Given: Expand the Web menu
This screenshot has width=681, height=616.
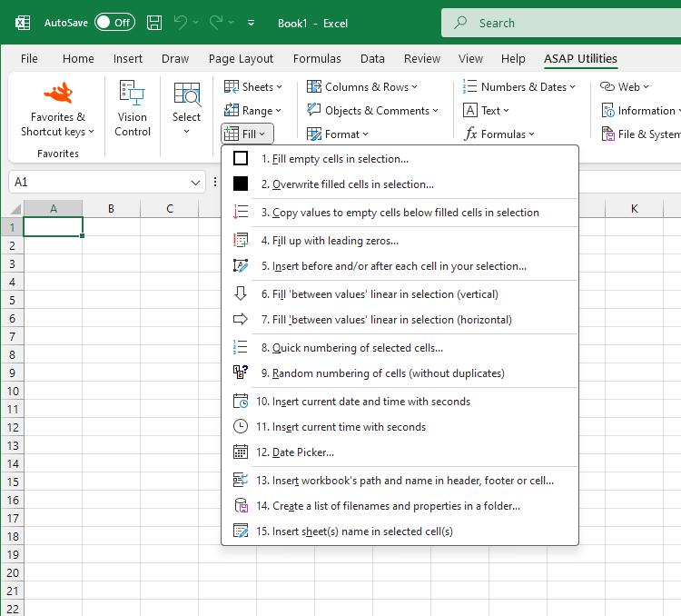Looking at the screenshot, I should 625,87.
